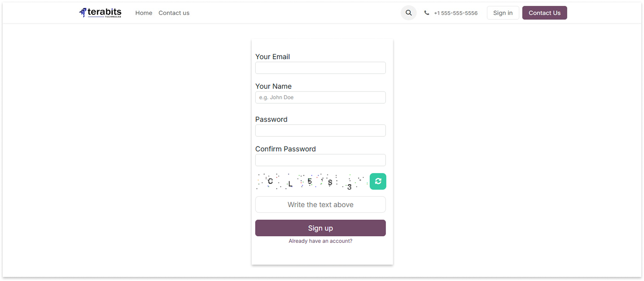
Task: Click the Your Name text box
Action: [x=320, y=98]
